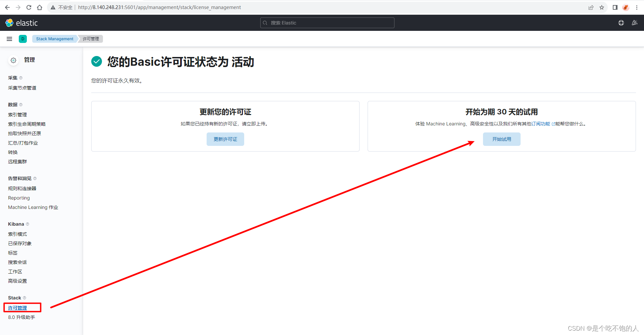Open the newsfeed icon in header
The width and height of the screenshot is (644, 335).
point(635,23)
